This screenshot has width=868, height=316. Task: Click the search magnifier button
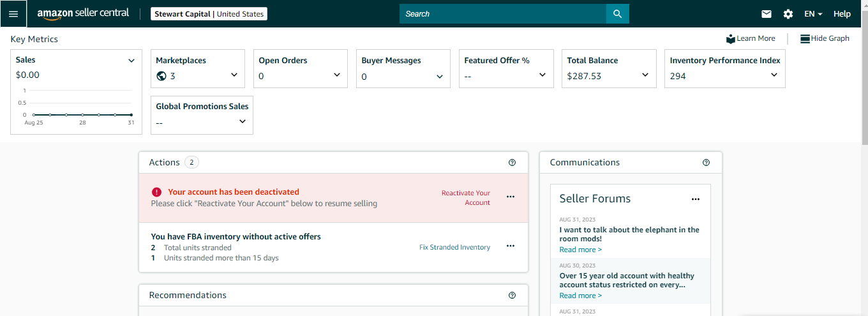pos(617,13)
